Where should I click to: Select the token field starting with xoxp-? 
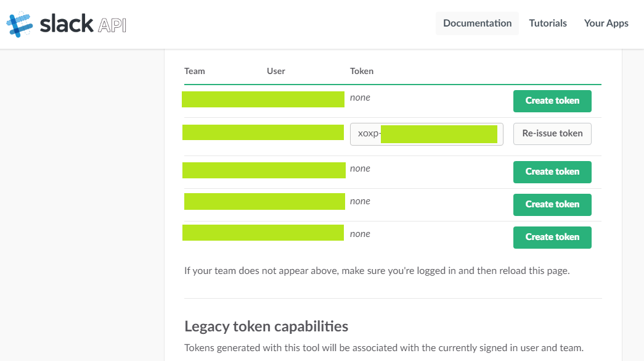pyautogui.click(x=426, y=134)
